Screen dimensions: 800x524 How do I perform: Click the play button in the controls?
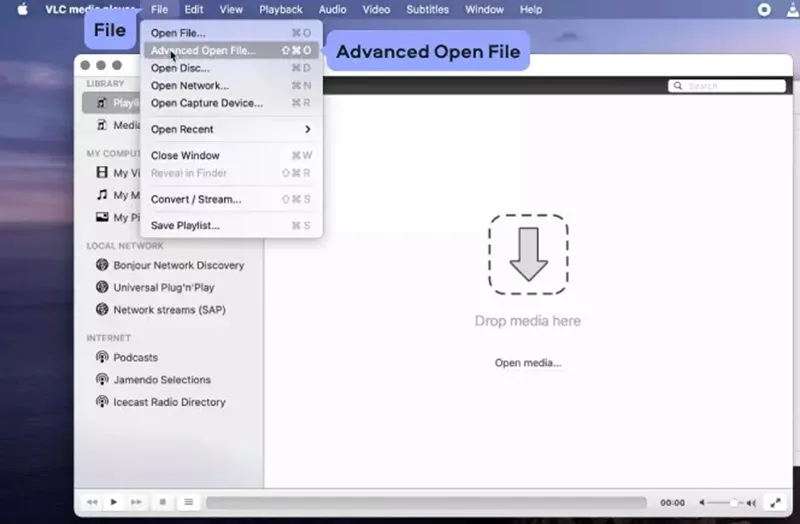(114, 502)
